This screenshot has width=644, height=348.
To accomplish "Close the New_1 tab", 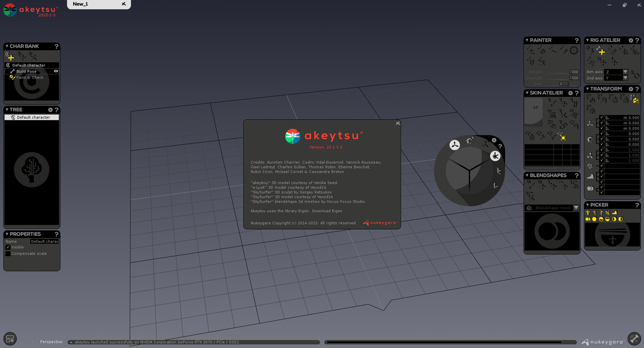I will pos(124,4).
